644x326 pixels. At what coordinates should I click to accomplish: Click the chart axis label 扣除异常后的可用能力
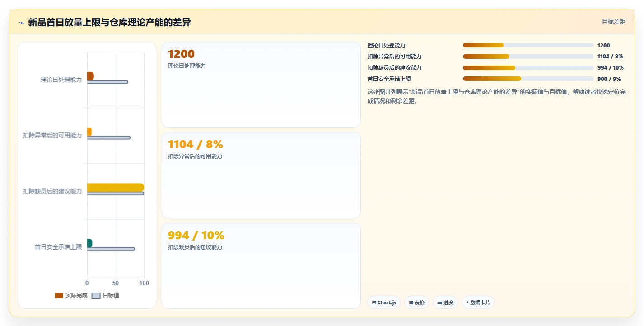point(53,135)
